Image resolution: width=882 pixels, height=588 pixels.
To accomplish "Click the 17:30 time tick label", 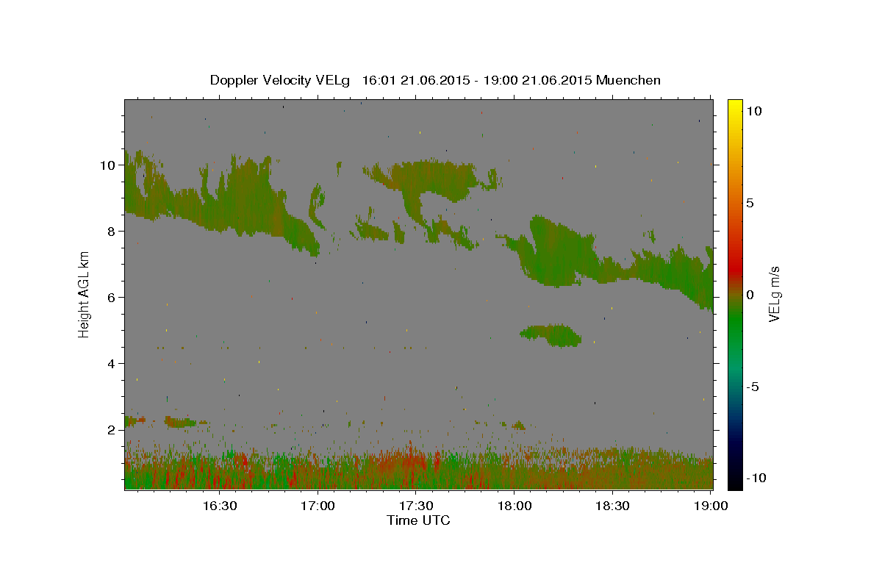I will pyautogui.click(x=415, y=506).
